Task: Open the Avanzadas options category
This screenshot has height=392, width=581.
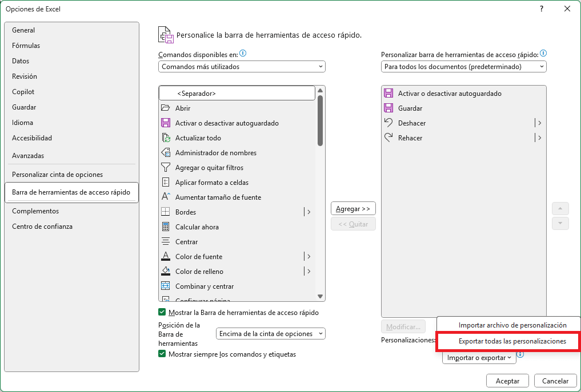Action: [71, 156]
